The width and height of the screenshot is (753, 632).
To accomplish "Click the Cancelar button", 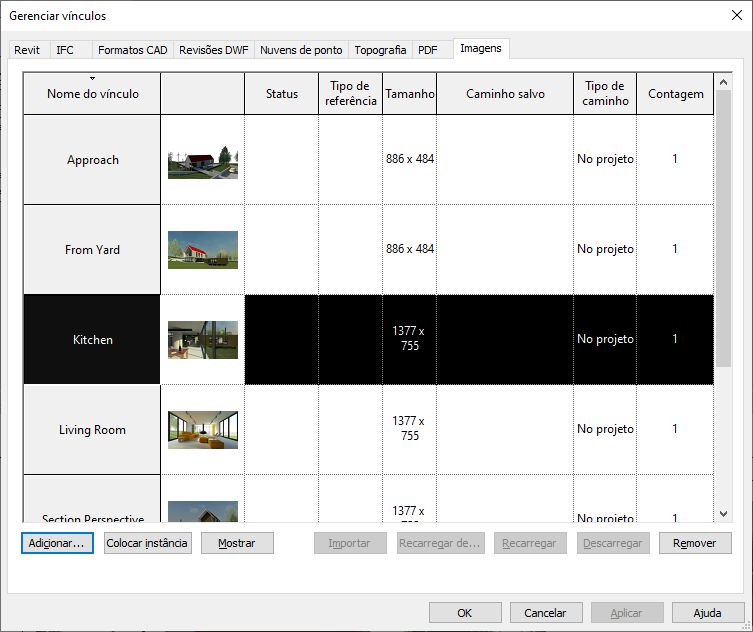I will pyautogui.click(x=546, y=613).
